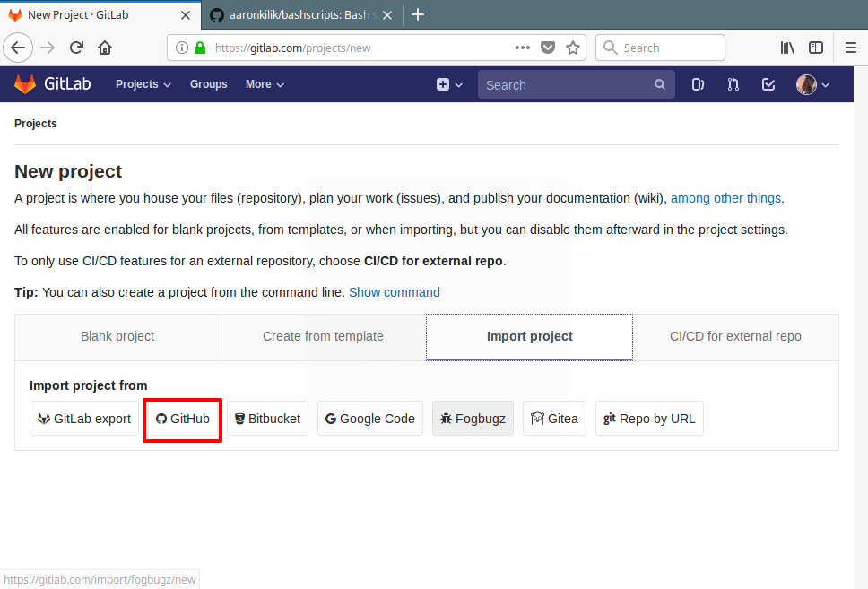Go to the browser Home page
Viewport: 868px width, 589px height.
click(105, 48)
